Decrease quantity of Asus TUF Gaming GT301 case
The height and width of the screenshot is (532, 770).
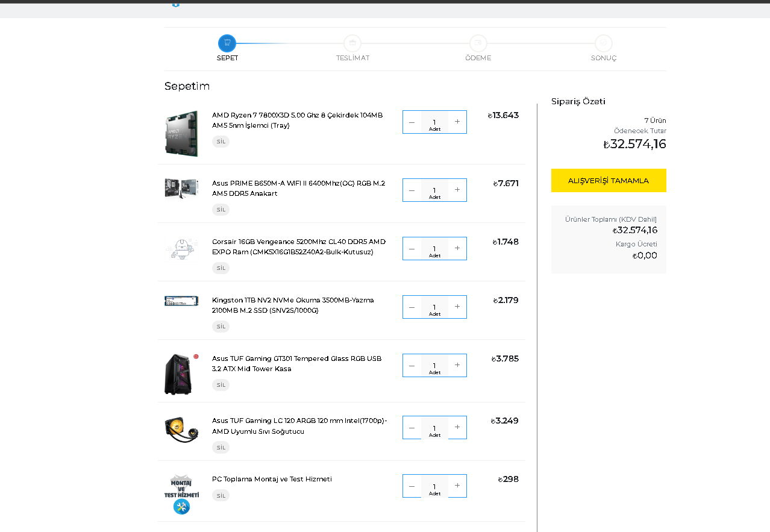click(412, 365)
